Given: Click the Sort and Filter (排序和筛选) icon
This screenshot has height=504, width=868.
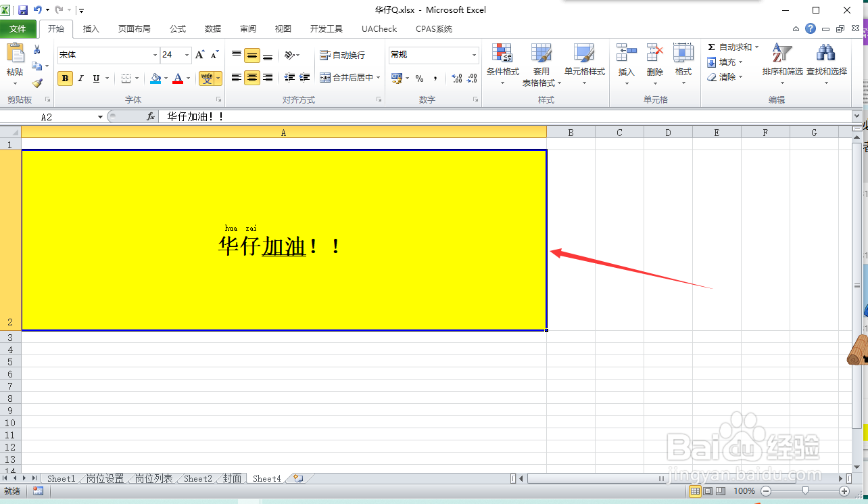Looking at the screenshot, I should [782, 53].
